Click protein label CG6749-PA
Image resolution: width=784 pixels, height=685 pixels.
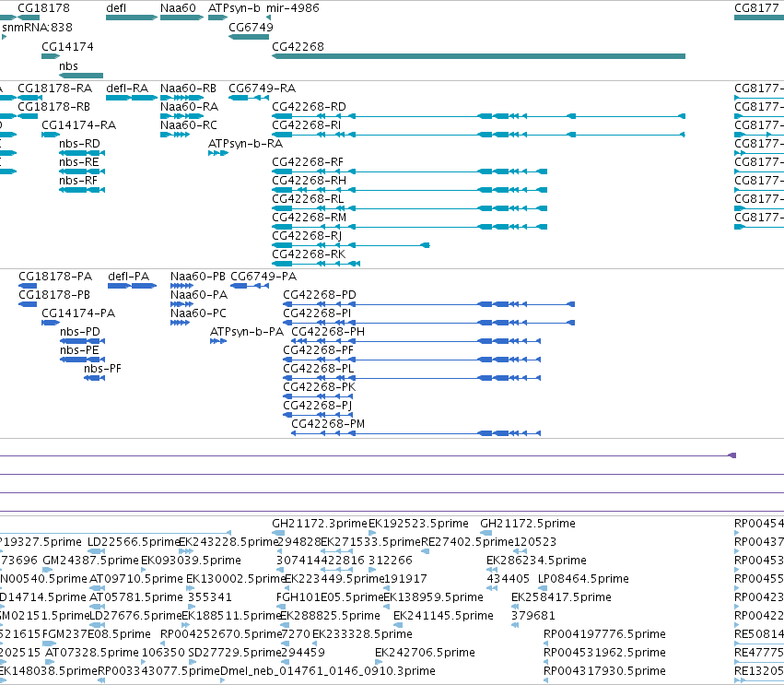pos(263,277)
